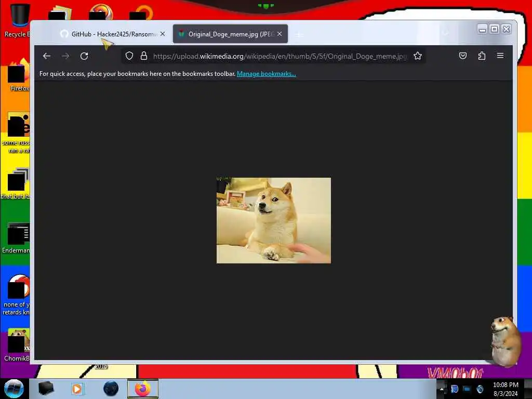
Task: Select the Enderman desktop icon
Action: 17,238
